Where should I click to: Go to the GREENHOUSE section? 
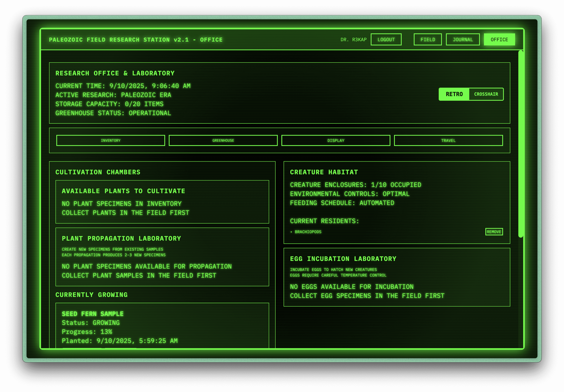point(223,141)
